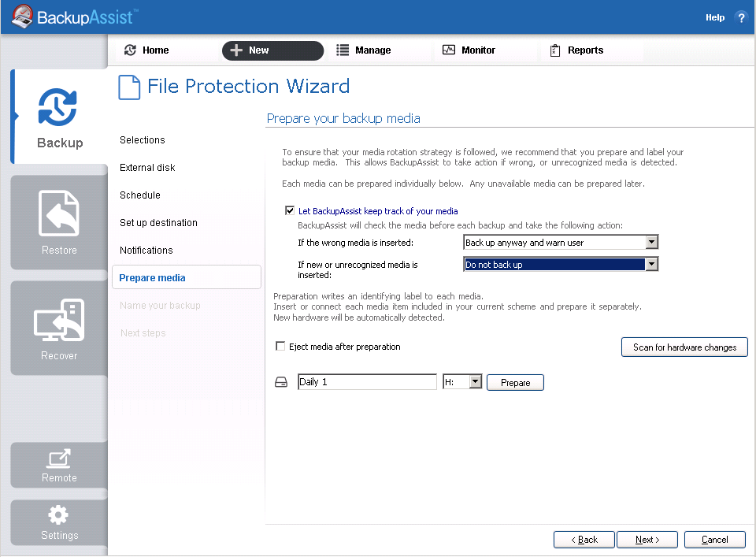The height and width of the screenshot is (557, 756).
Task: Click the Restore file arrow icon
Action: (59, 214)
